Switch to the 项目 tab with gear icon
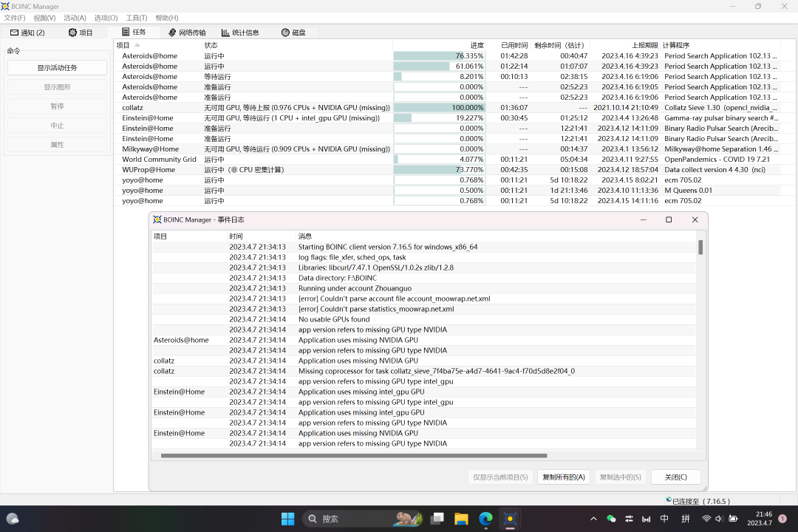The height and width of the screenshot is (532, 798). tap(81, 33)
